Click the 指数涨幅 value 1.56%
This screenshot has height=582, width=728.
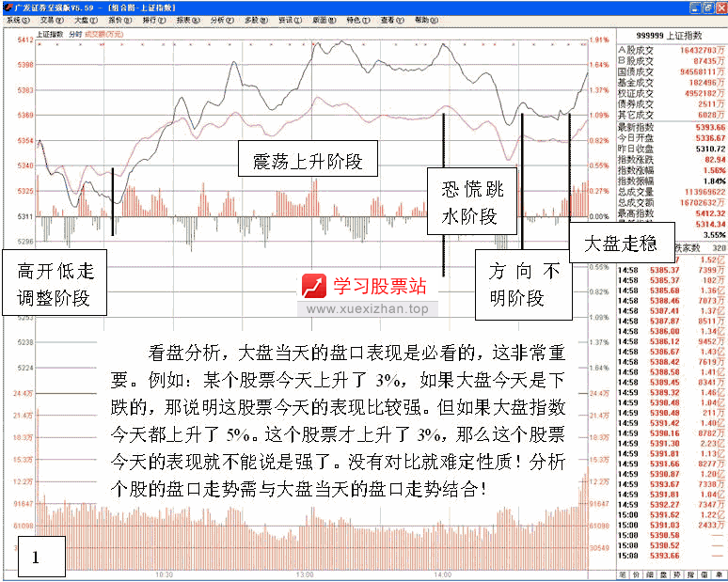[x=714, y=170]
